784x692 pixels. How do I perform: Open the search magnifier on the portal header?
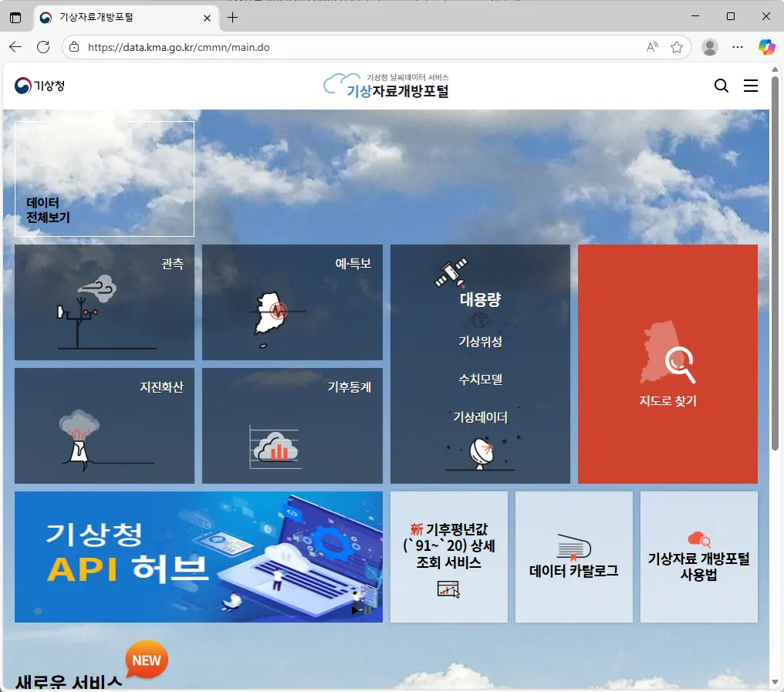tap(721, 86)
